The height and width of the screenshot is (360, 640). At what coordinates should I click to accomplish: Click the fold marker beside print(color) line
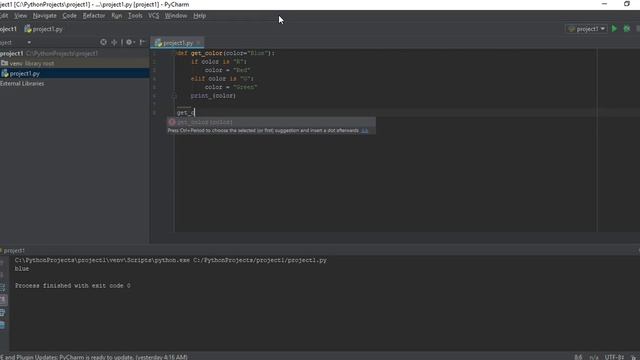(x=174, y=96)
